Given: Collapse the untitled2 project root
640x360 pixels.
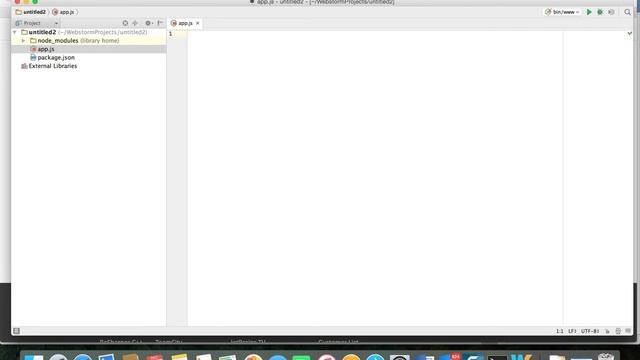Looking at the screenshot, I should pyautogui.click(x=15, y=32).
